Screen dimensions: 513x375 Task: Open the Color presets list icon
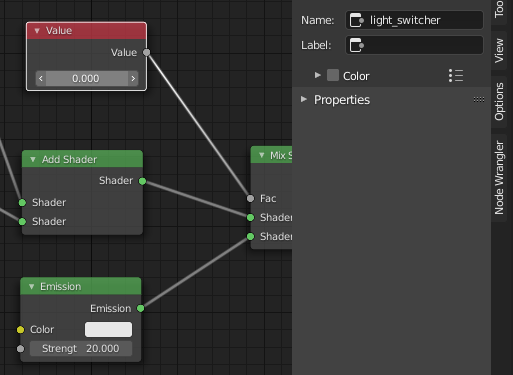tap(456, 76)
